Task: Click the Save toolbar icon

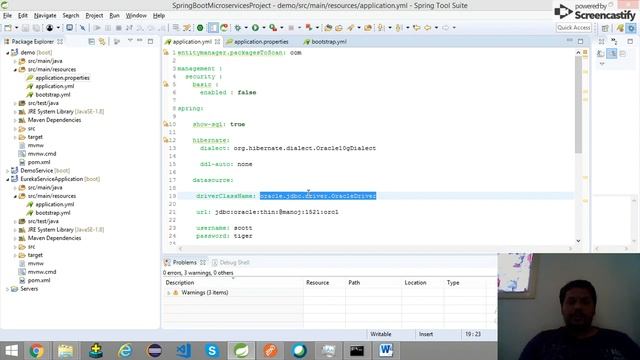Action: [25, 28]
